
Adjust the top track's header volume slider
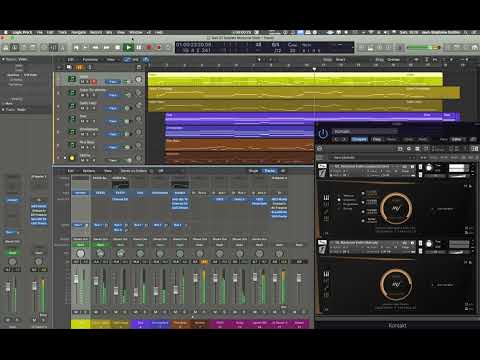pyautogui.click(x=127, y=82)
